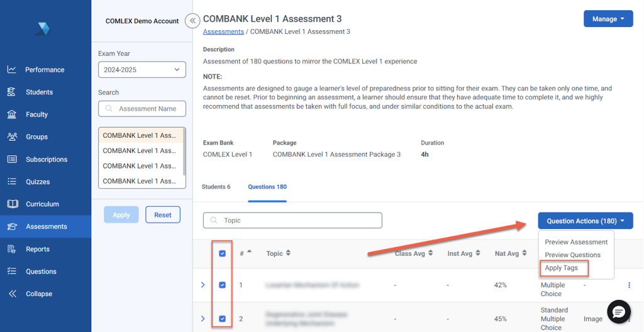The height and width of the screenshot is (332, 644).
Task: Uncheck the checkbox for question 2
Action: pyautogui.click(x=222, y=319)
